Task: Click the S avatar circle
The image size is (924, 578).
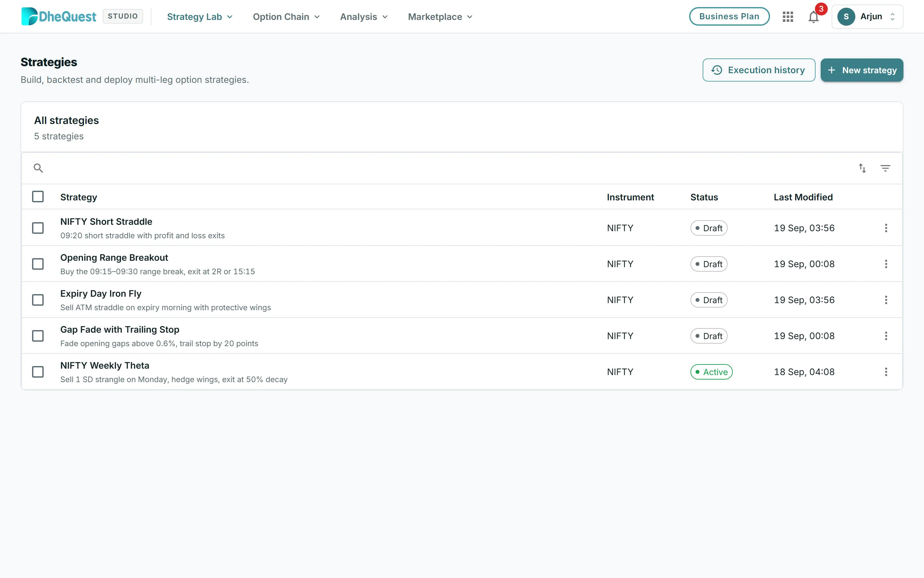Action: click(846, 16)
